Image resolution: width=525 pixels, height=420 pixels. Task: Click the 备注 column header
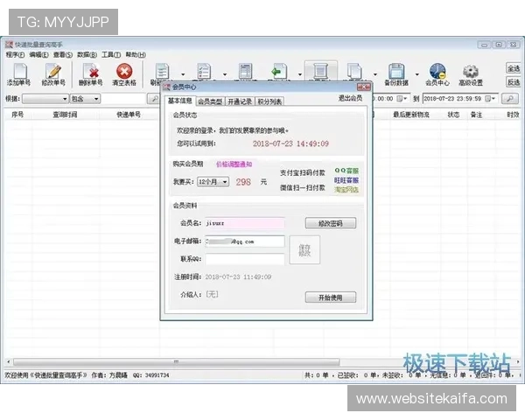tap(477, 115)
